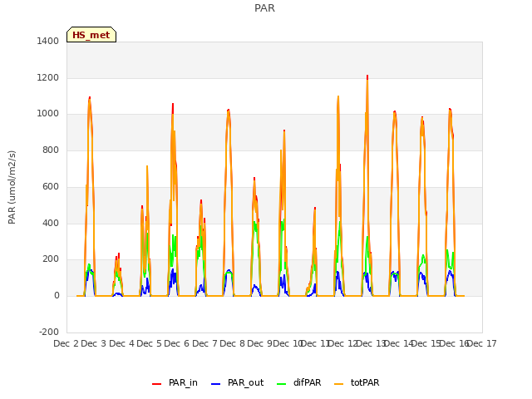Click the PAR_in red legend swatch

(157, 384)
